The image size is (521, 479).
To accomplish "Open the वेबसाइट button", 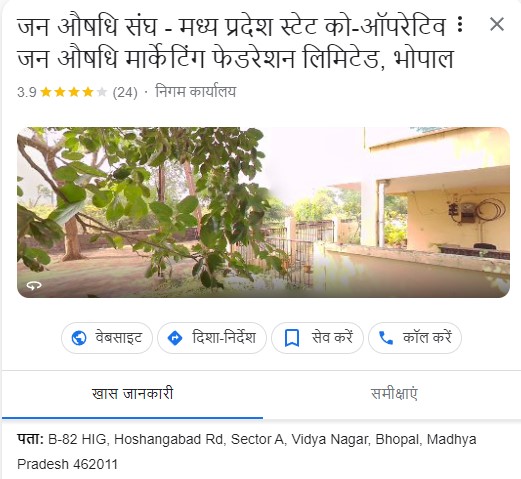I will tap(107, 338).
